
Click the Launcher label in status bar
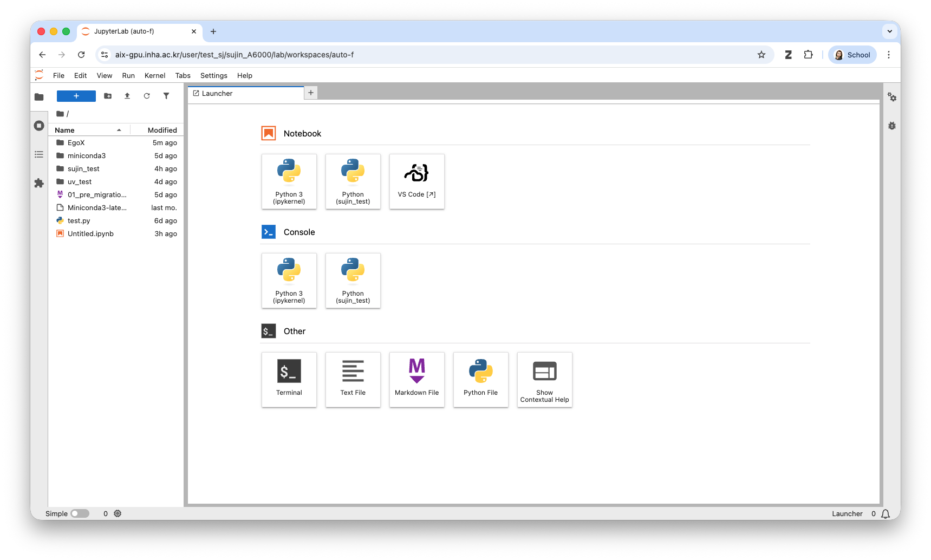(847, 514)
